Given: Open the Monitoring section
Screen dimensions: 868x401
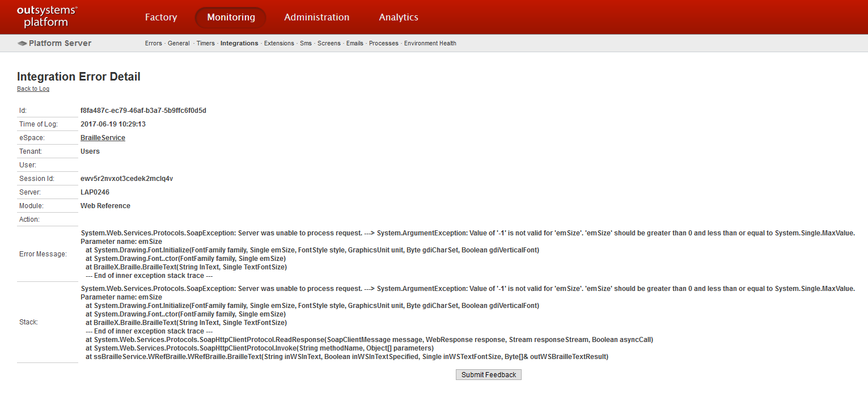Looking at the screenshot, I should 230,17.
